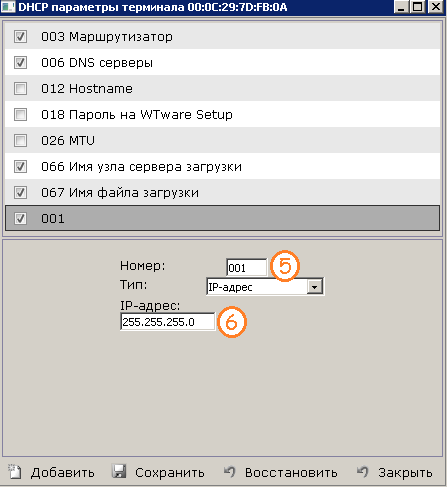Open the Тип dropdown arrow

click(315, 287)
